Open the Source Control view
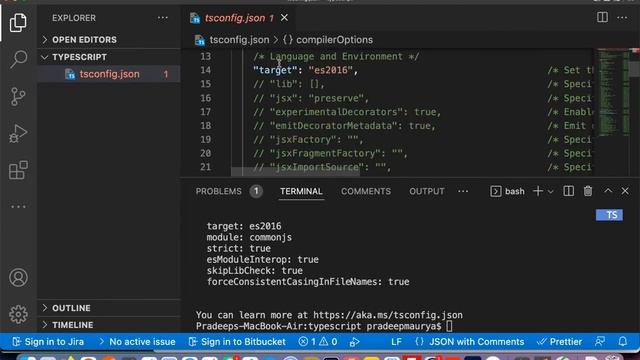Screen dimensions: 640x360 pos(18,97)
